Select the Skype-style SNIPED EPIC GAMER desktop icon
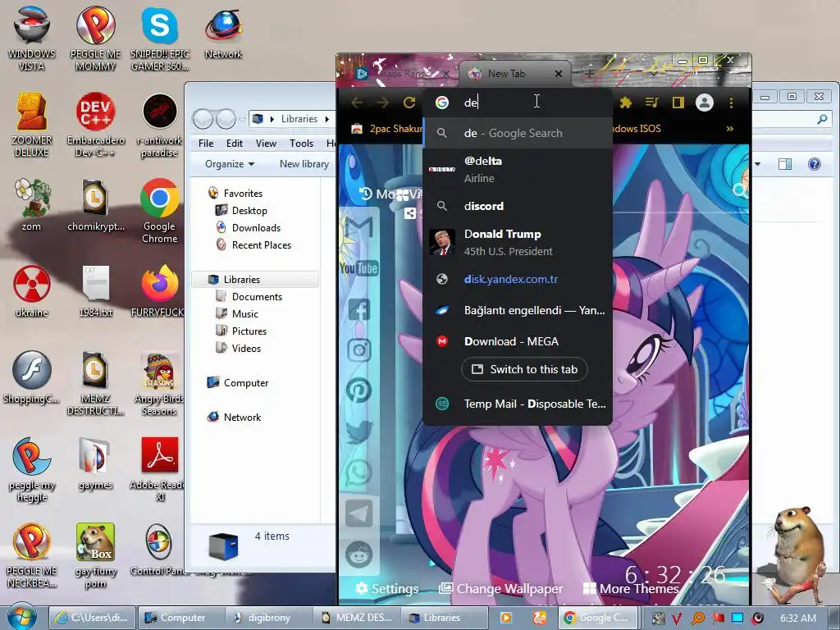The image size is (840, 630). click(160, 38)
